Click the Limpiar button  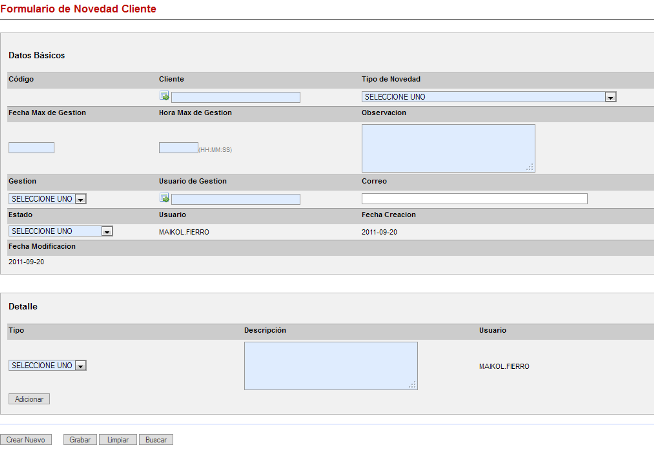117,440
